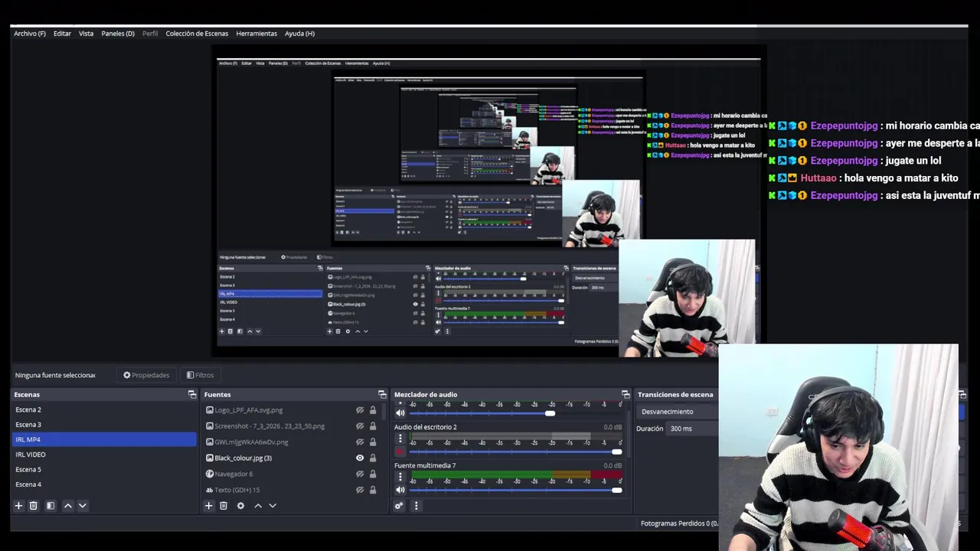The image size is (980, 551).
Task: Unlock the Black_colour.jpg (3) source
Action: [x=373, y=458]
